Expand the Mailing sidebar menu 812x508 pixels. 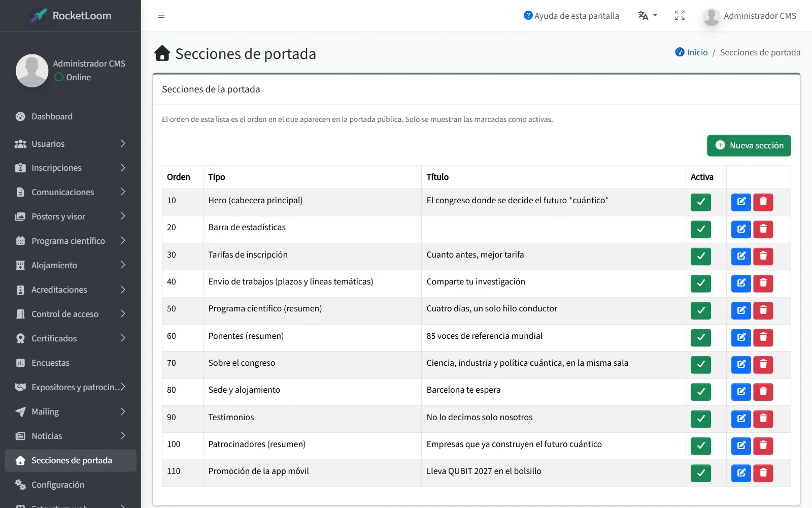click(x=71, y=411)
